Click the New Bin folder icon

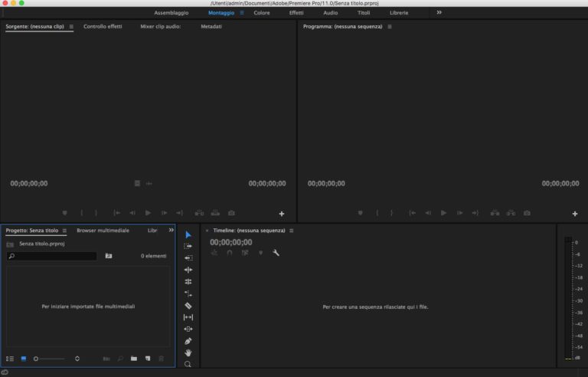[x=134, y=359]
